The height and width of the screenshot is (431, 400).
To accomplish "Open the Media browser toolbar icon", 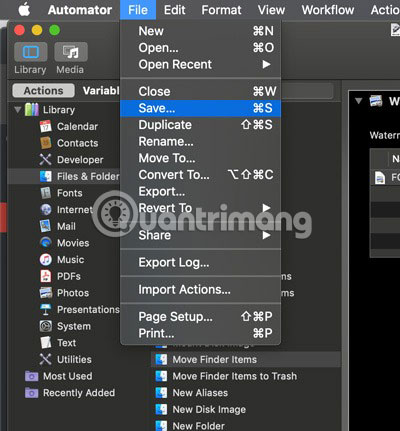I will click(x=71, y=52).
